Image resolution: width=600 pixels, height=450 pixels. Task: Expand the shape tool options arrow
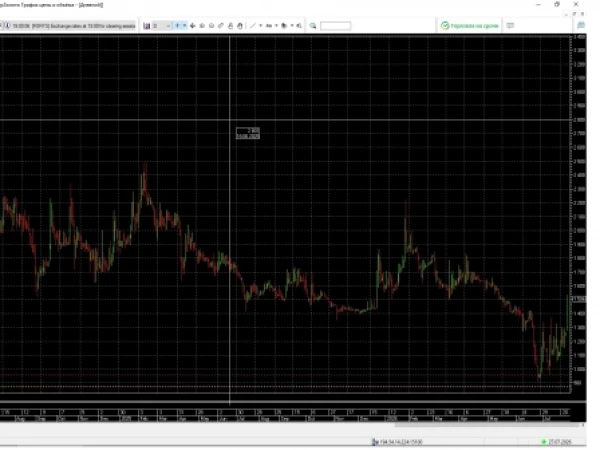click(x=292, y=26)
